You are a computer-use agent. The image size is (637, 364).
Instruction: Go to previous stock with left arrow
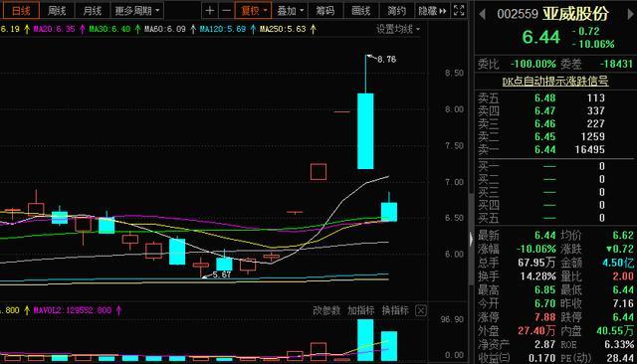coord(482,15)
